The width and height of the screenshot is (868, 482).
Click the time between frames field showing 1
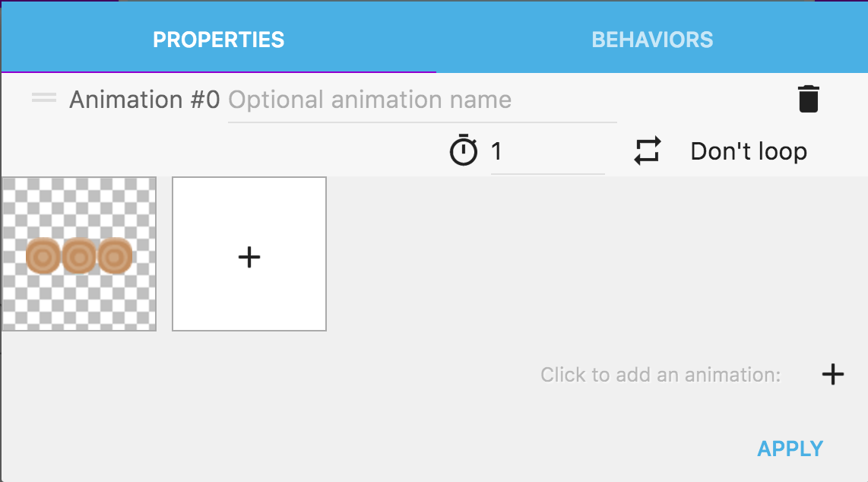547,152
